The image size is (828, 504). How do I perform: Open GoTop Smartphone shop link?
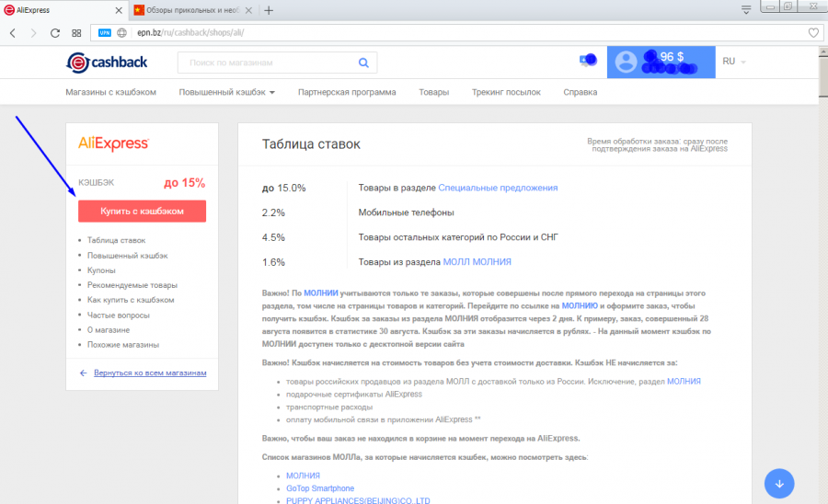click(x=320, y=488)
